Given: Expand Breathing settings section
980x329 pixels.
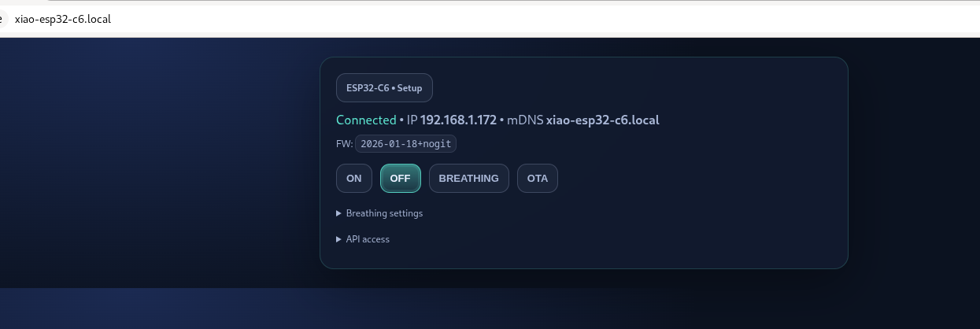Looking at the screenshot, I should pyautogui.click(x=379, y=213).
